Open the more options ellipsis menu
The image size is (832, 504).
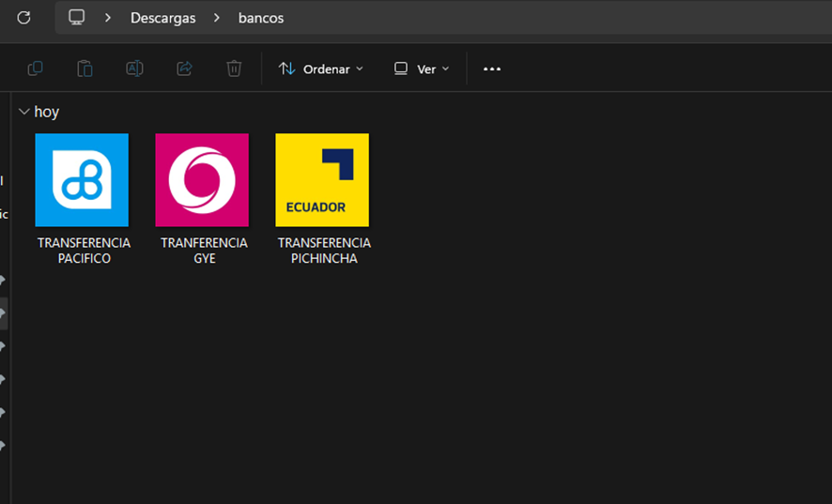492,69
